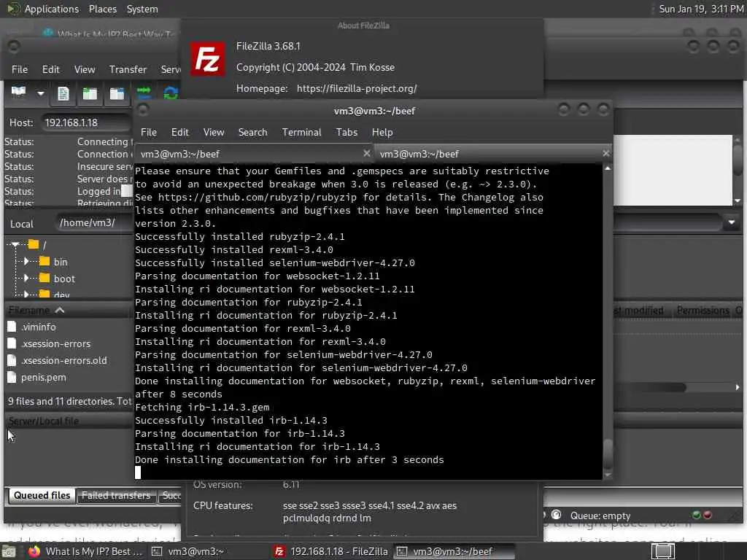Open the System menu in top panel

click(142, 9)
